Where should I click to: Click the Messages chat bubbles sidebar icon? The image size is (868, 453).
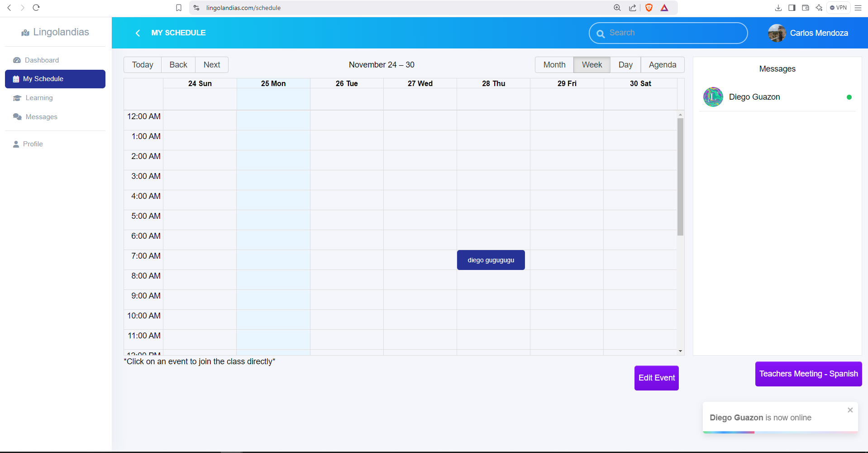click(17, 117)
